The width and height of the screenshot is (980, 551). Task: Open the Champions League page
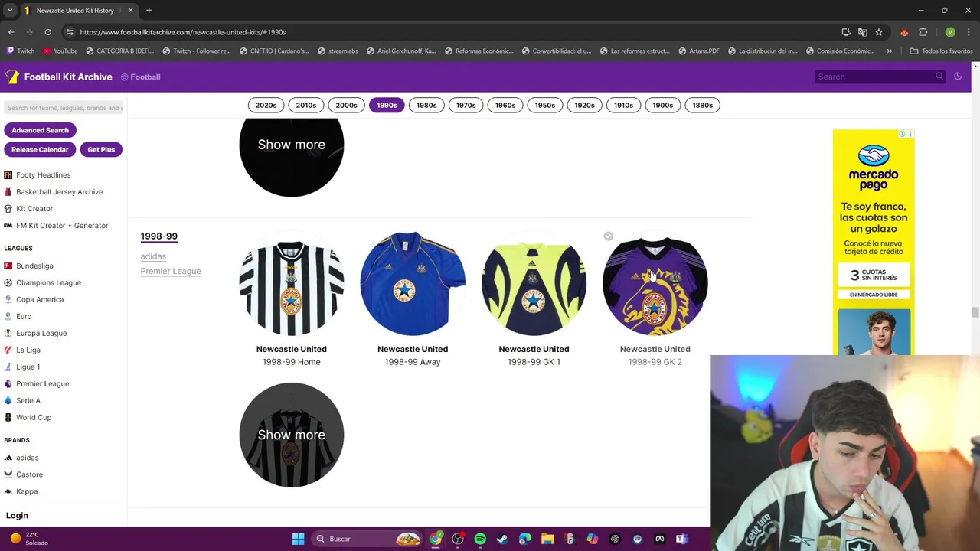point(48,283)
